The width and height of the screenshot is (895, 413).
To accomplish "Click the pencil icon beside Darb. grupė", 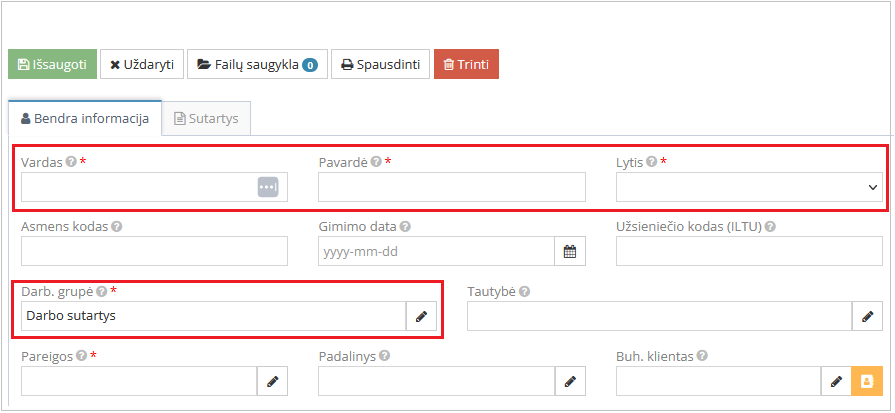I will 421,316.
